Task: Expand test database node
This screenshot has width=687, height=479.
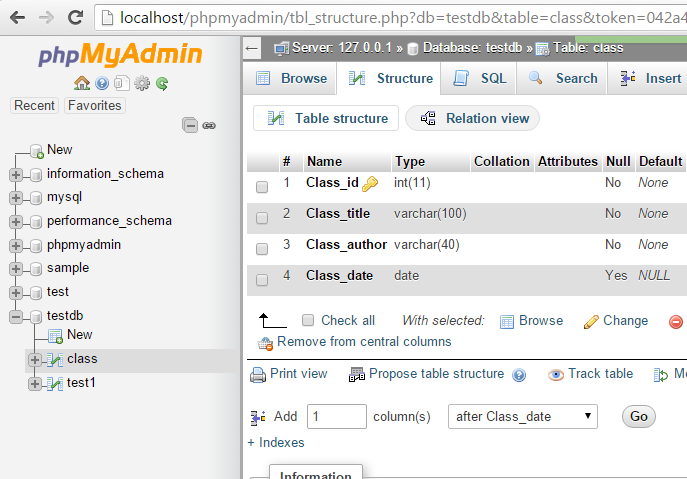Action: tap(16, 293)
